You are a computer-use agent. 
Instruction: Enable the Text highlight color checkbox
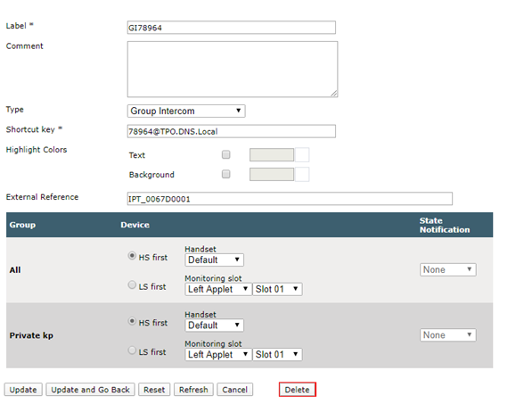coord(226,155)
